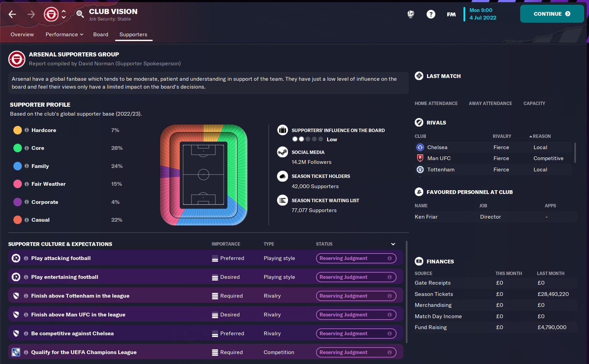Open Reserving Judgment for Finish above Tottenham

(x=356, y=296)
